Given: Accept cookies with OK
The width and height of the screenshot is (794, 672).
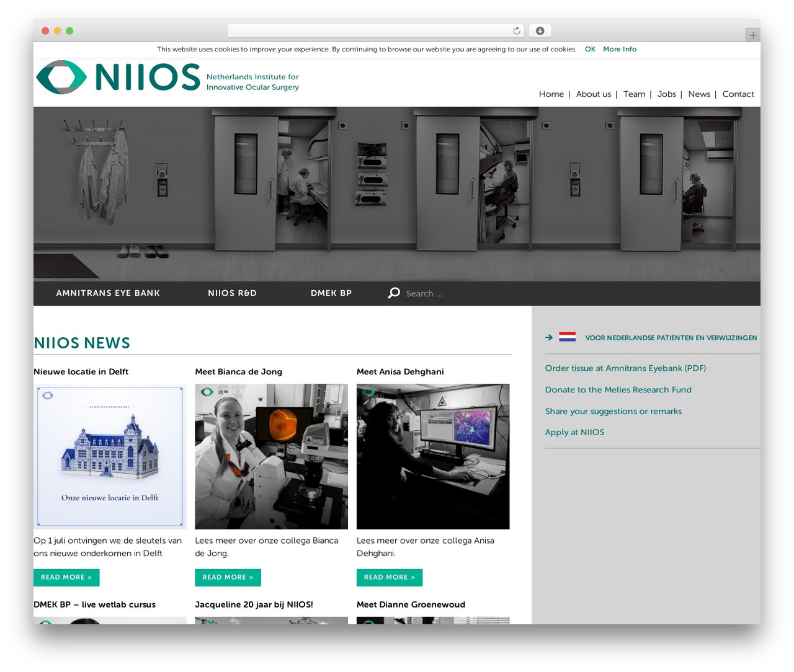Looking at the screenshot, I should click(x=590, y=49).
